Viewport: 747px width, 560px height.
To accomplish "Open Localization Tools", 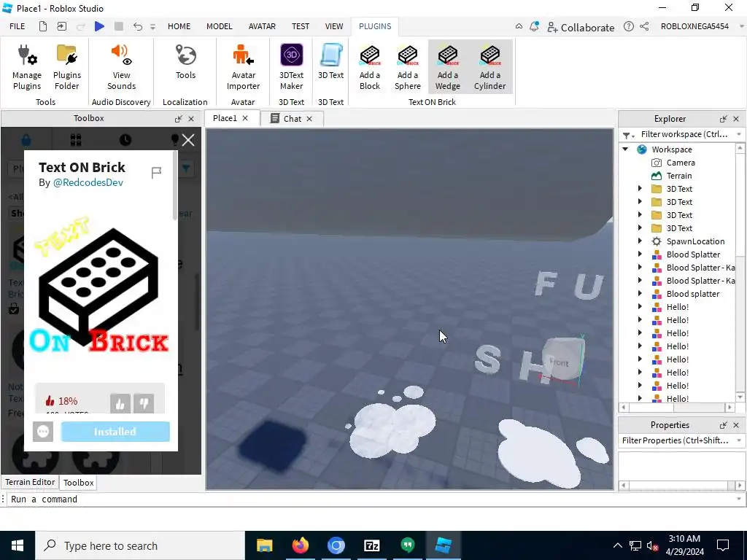I will [x=185, y=63].
